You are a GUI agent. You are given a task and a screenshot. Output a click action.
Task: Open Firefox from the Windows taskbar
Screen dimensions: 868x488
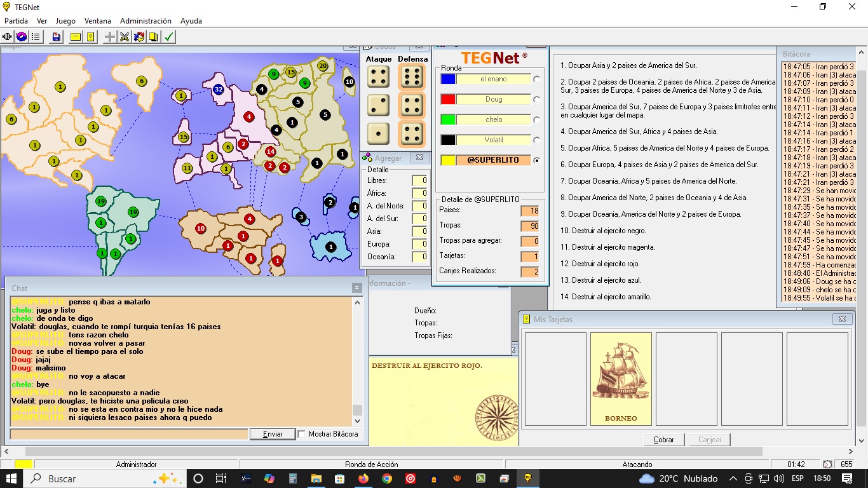[363, 478]
